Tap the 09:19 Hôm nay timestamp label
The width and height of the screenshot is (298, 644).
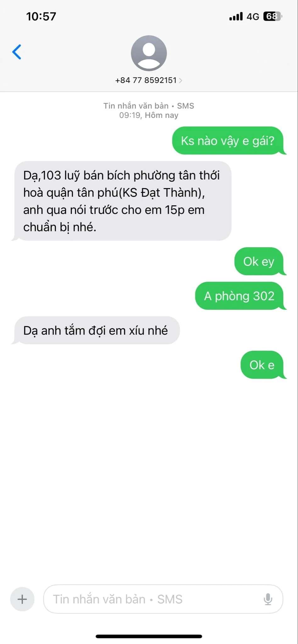pyautogui.click(x=149, y=115)
